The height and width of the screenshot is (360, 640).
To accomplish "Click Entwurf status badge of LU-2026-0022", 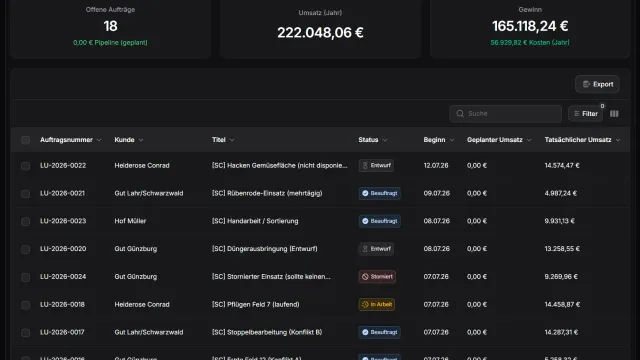I will (x=376, y=165).
